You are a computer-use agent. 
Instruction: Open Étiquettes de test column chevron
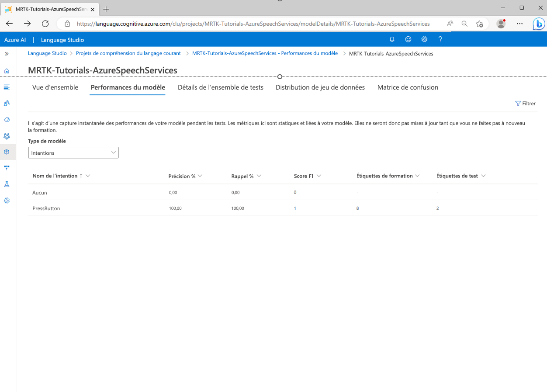click(483, 176)
